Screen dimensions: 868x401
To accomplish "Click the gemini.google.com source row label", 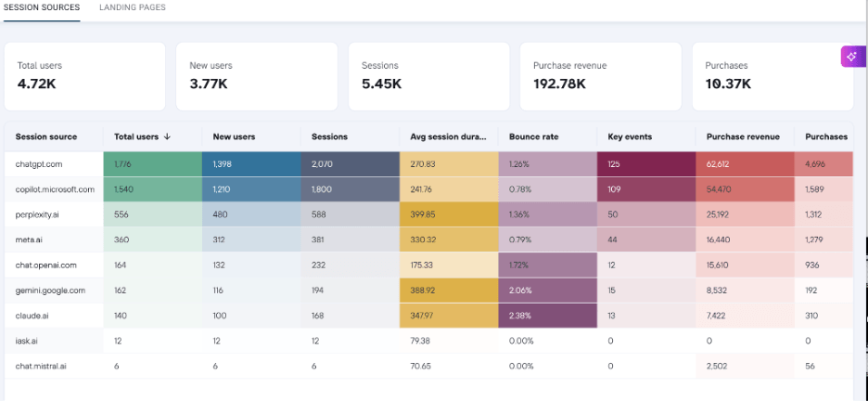I will point(50,291).
